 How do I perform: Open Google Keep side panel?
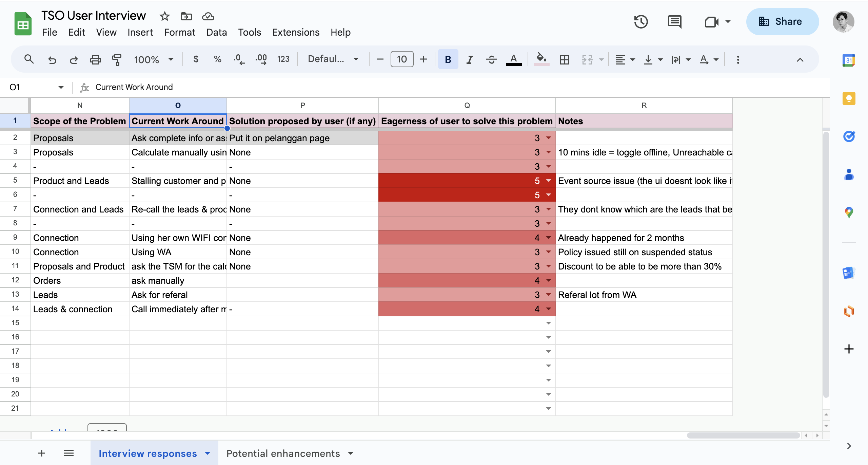(x=849, y=98)
